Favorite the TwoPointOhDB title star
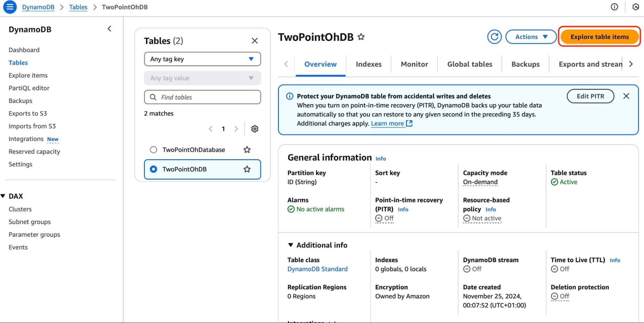Viewport: 644px width, 323px height. [x=361, y=37]
